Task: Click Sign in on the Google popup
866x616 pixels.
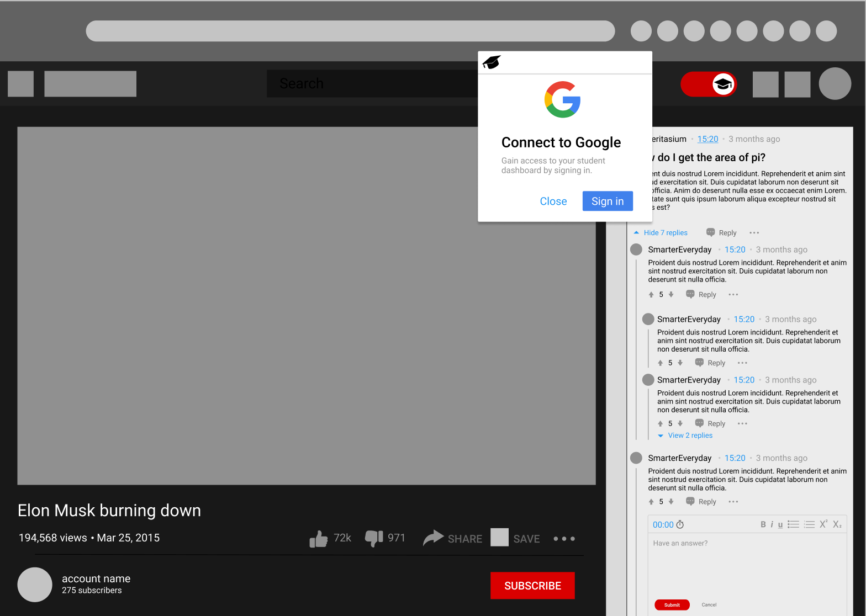Action: click(x=608, y=201)
